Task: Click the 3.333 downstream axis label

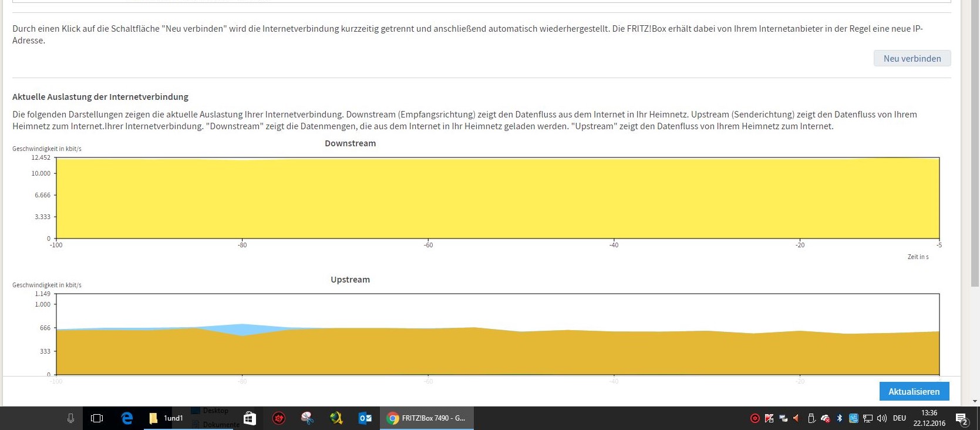Action: 43,217
